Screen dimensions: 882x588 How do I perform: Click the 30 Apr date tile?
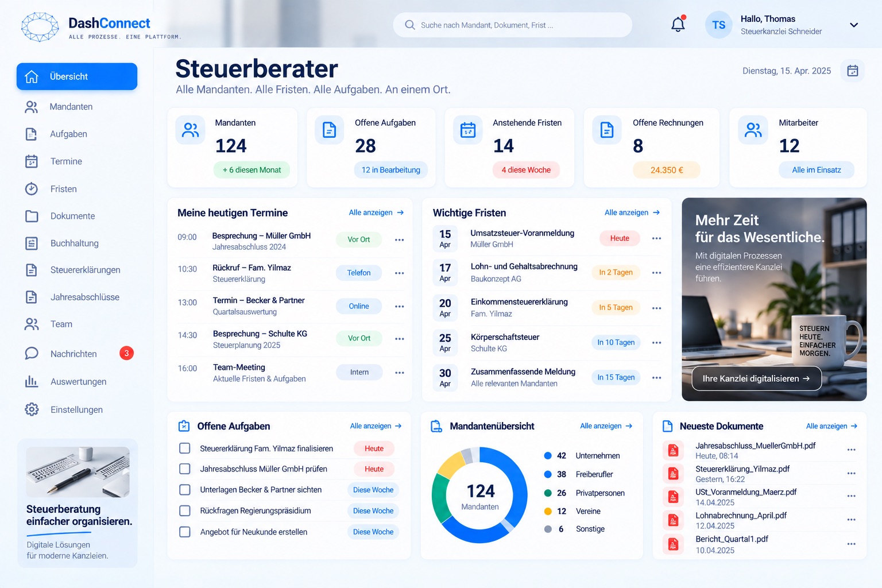[x=445, y=377]
